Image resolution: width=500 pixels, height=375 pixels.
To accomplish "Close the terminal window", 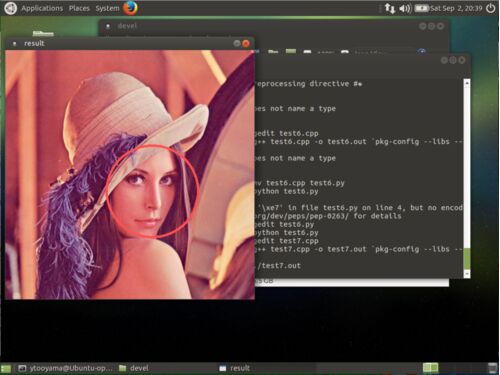I will [462, 60].
